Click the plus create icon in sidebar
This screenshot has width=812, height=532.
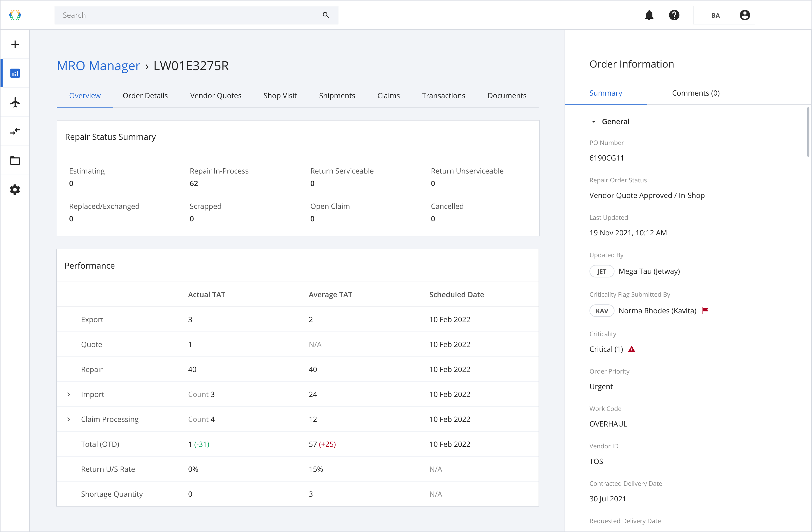[15, 44]
